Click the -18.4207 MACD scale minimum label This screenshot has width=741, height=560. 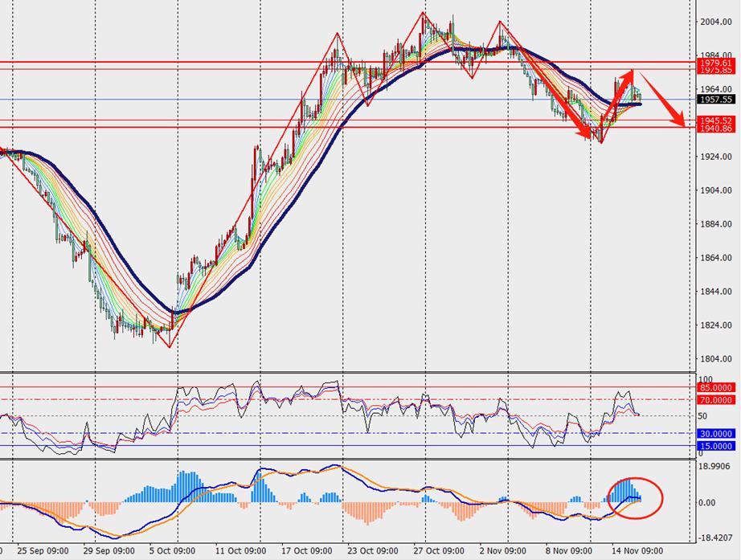coord(716,538)
